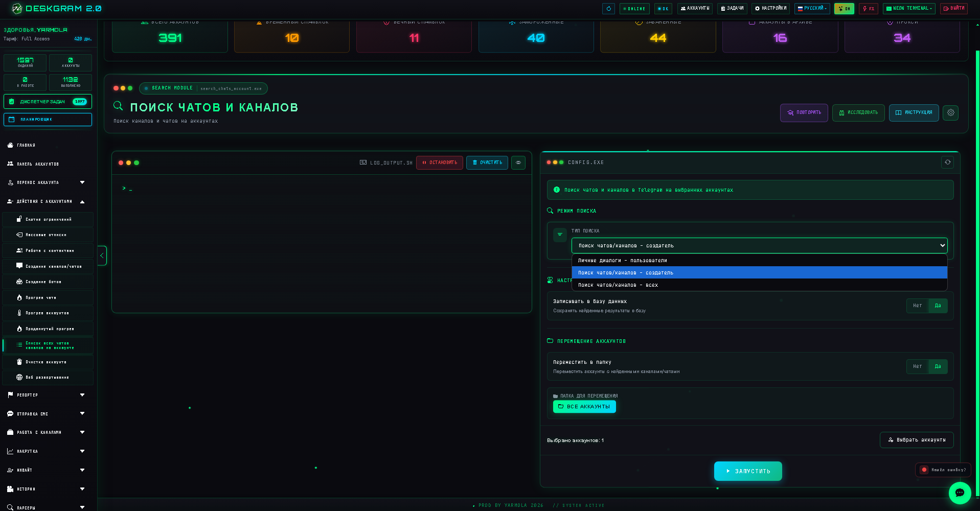Expand the РЕПОРТЕР section
The image size is (980, 511).
pyautogui.click(x=49, y=395)
